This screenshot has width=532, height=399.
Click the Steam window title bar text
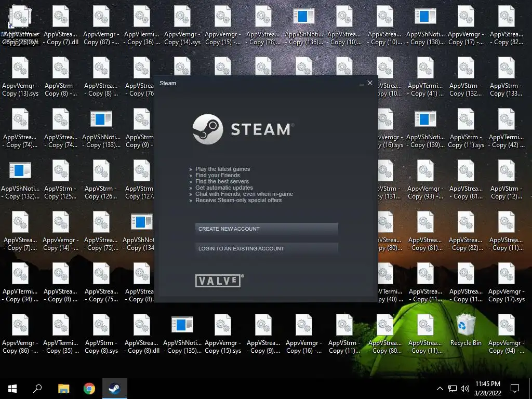pyautogui.click(x=168, y=83)
